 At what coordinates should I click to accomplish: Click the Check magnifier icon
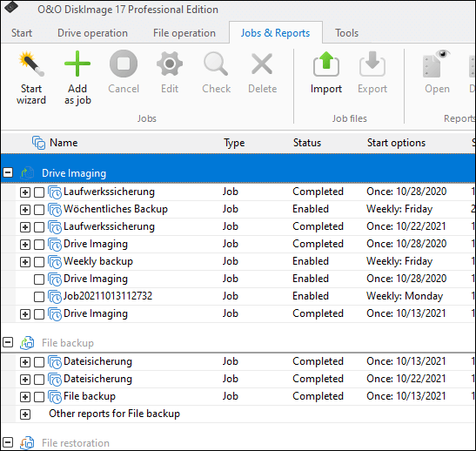coord(216,64)
